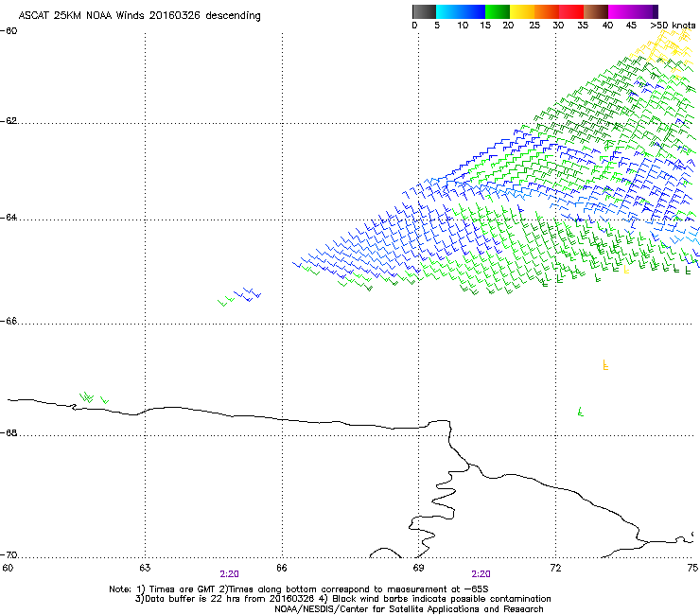Image resolution: width=700 pixels, height=615 pixels.
Task: Select the "69" longitude label
Action: [418, 568]
